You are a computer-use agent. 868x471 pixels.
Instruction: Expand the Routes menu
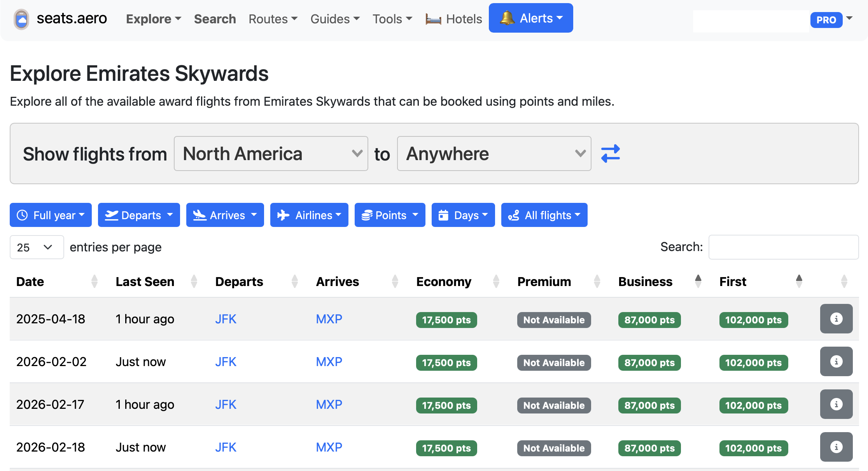pos(273,19)
